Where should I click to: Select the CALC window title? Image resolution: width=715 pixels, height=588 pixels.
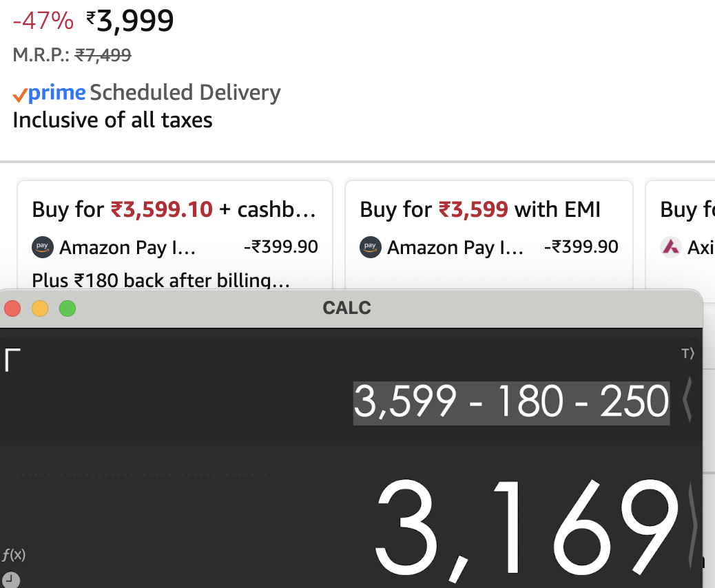tap(346, 308)
